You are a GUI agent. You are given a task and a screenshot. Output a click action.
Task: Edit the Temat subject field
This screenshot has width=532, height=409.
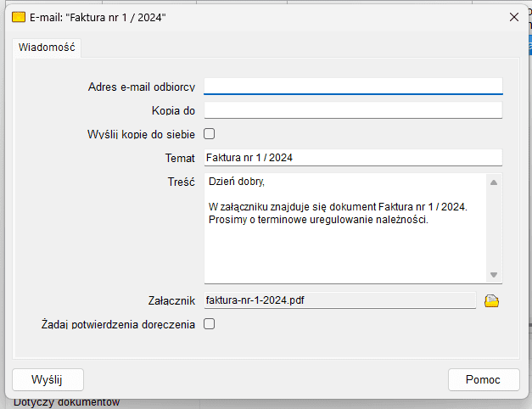pos(353,158)
